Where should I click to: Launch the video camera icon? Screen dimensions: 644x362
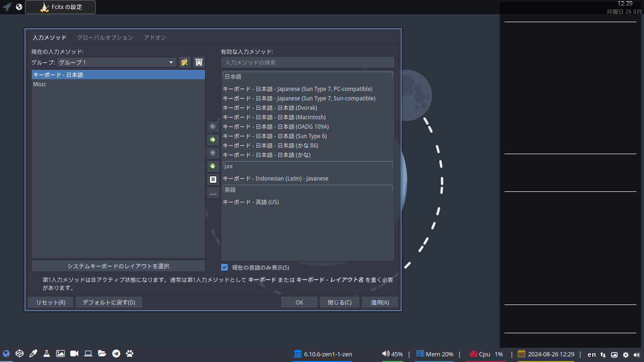(74, 354)
